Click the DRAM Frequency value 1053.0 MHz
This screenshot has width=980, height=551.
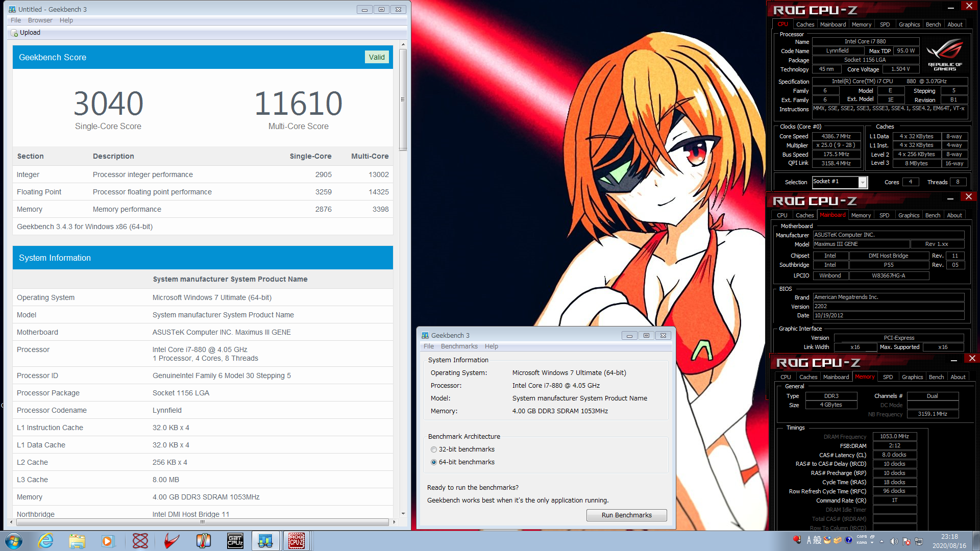(895, 436)
